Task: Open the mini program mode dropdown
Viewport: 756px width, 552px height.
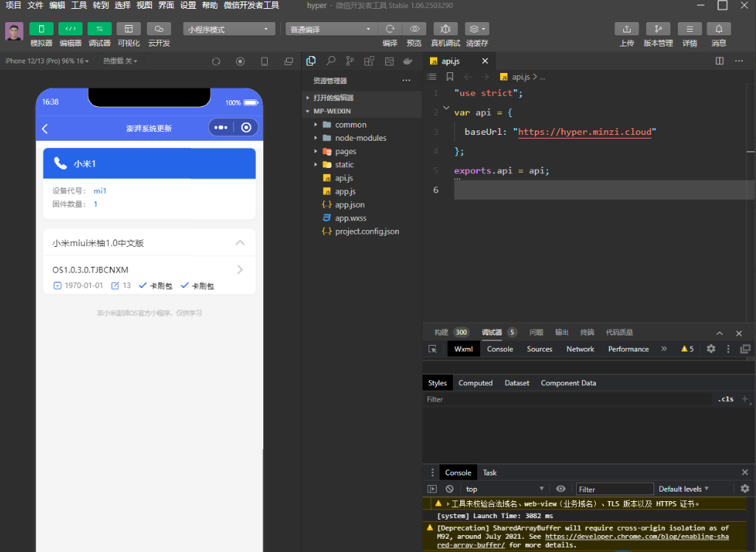Action: [x=229, y=29]
